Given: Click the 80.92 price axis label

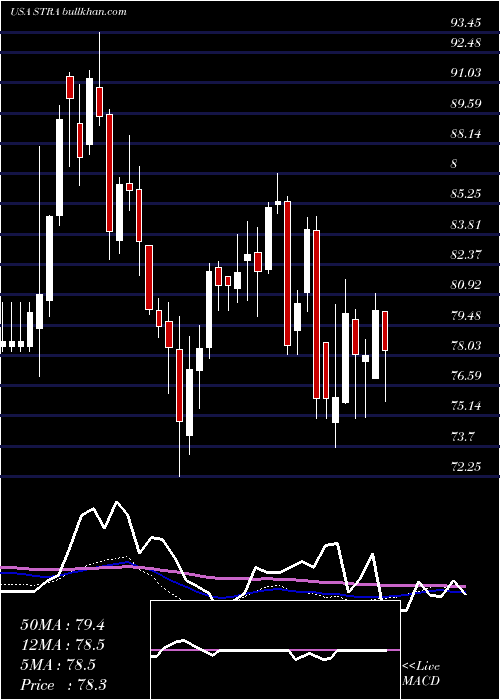Looking at the screenshot, I should tap(466, 284).
